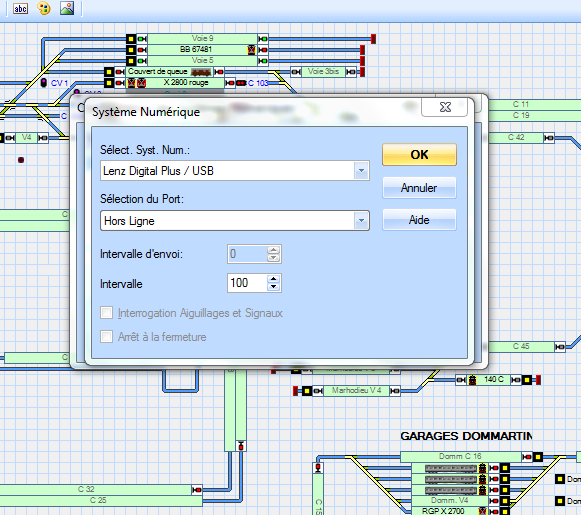The width and height of the screenshot is (581, 515).
Task: Click the contact indicator right of C 45
Action: tap(560, 347)
